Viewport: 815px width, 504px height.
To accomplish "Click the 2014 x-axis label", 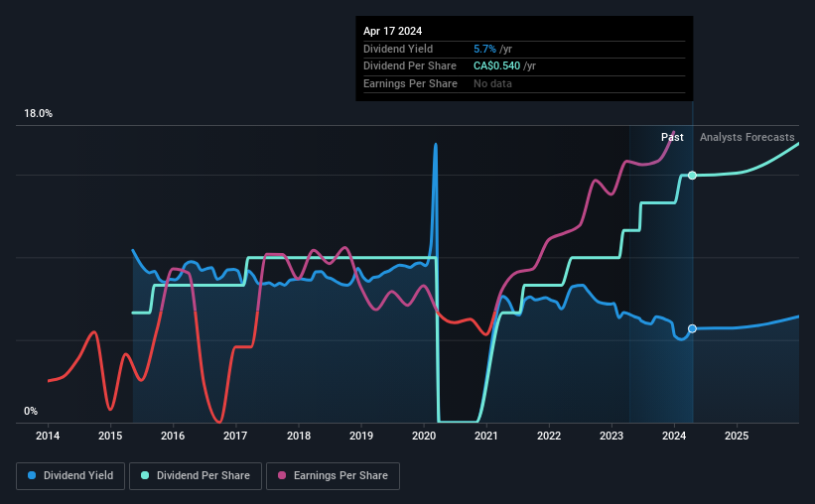I will point(48,436).
